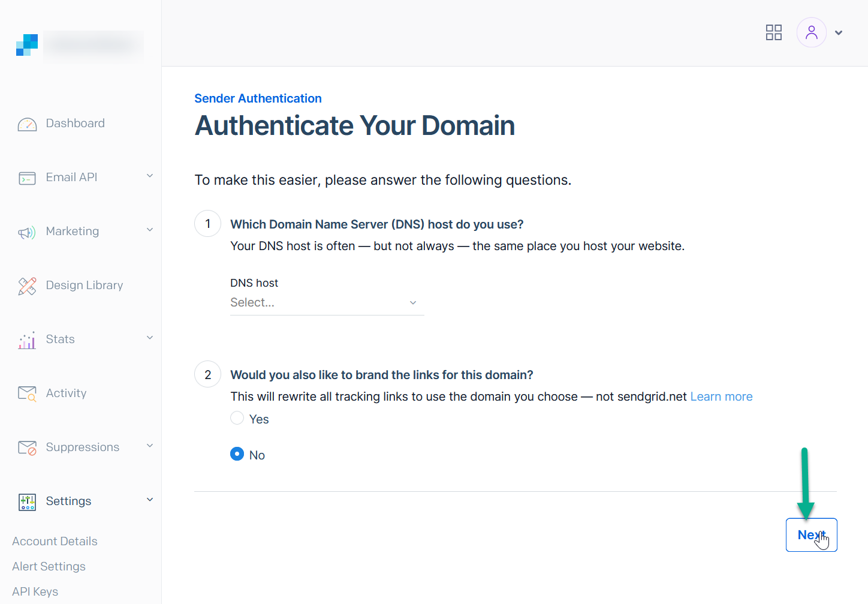
Task: Click the Learn more link
Action: click(721, 396)
